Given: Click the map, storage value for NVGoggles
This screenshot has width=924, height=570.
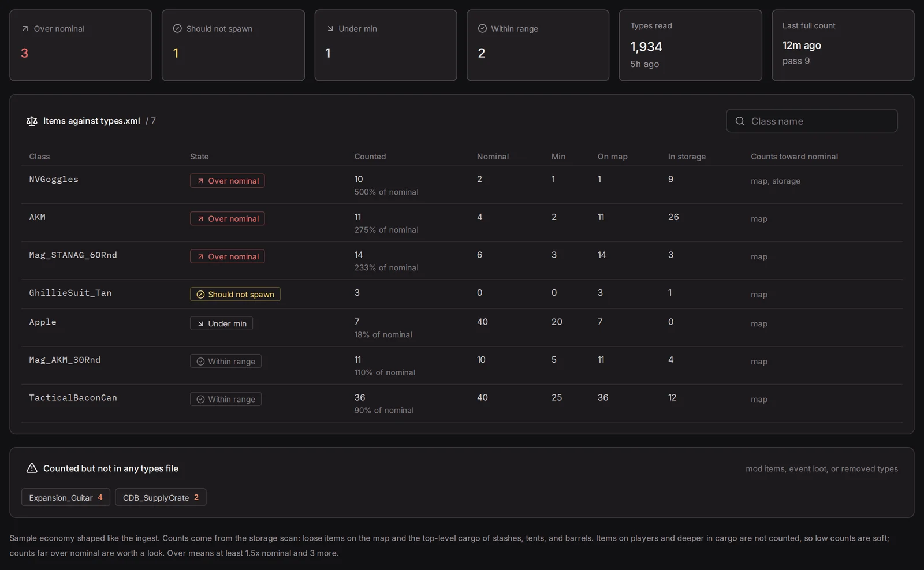Looking at the screenshot, I should point(776,181).
